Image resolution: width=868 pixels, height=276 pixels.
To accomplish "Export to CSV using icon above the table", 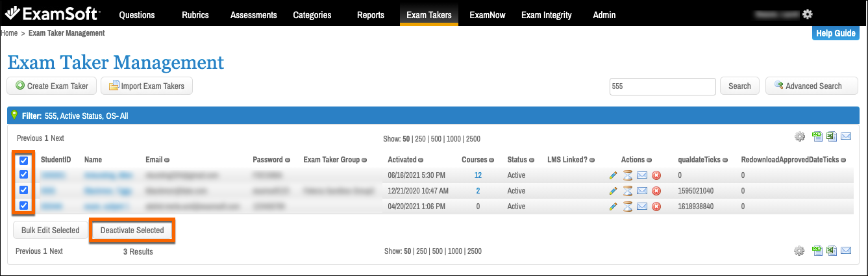I will 817,136.
